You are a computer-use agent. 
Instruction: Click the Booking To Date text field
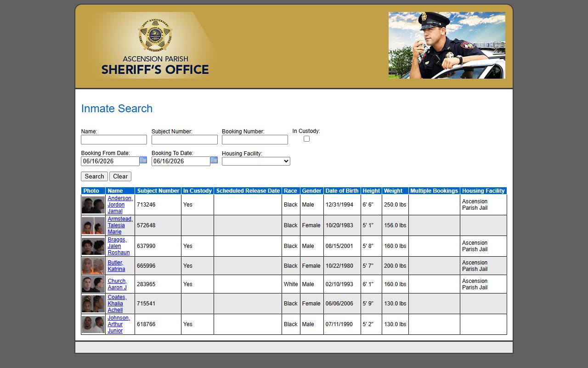click(181, 161)
